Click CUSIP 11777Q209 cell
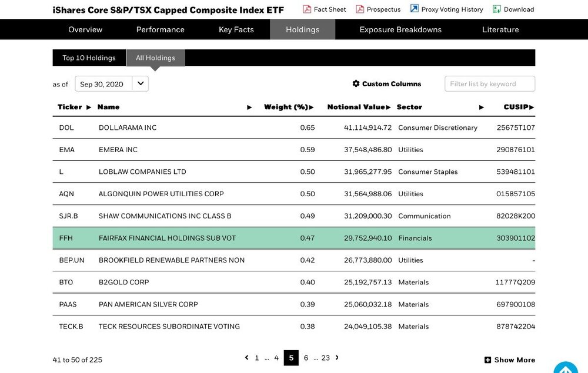The width and height of the screenshot is (588, 373). click(x=515, y=283)
